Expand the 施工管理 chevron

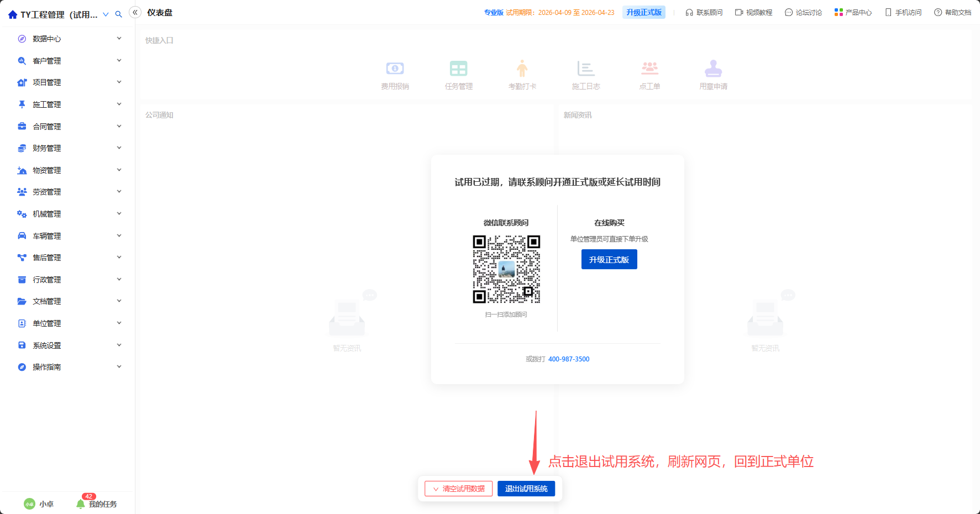(x=119, y=104)
